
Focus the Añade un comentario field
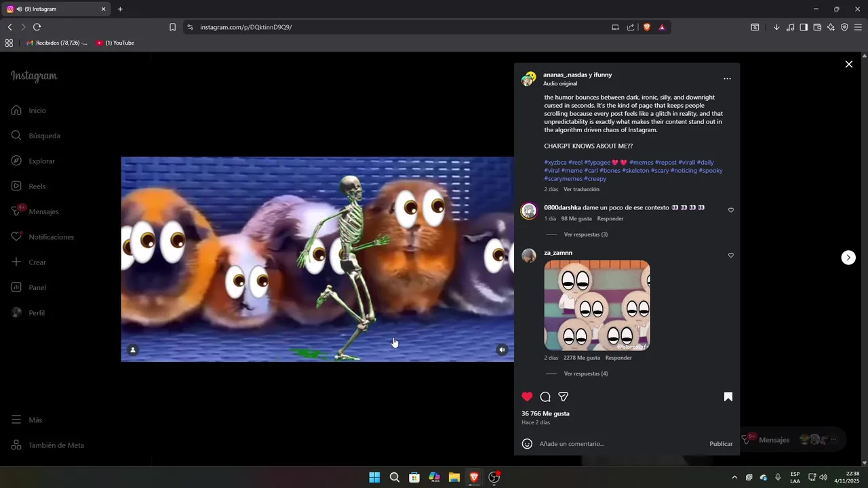(620, 444)
